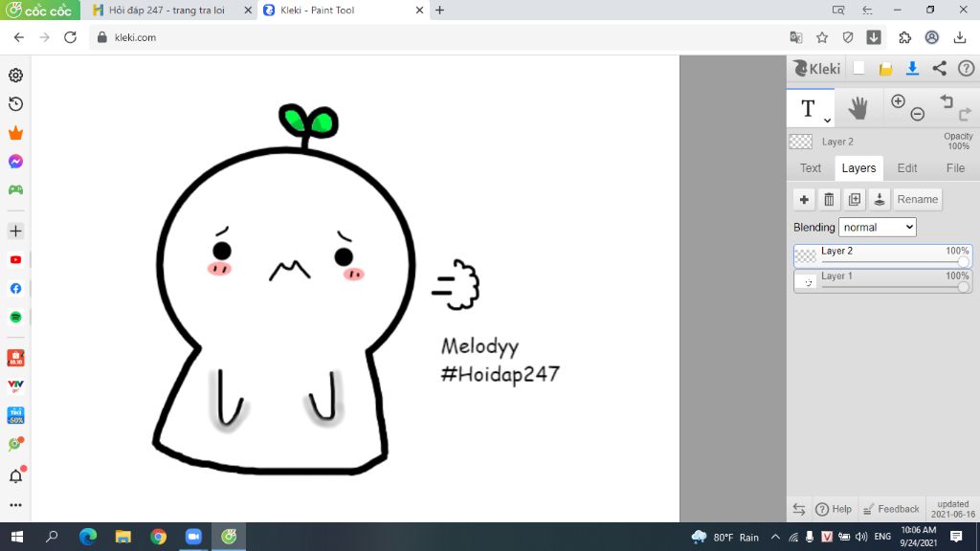This screenshot has width=980, height=551.
Task: Open sidebar notifications bell
Action: click(15, 476)
